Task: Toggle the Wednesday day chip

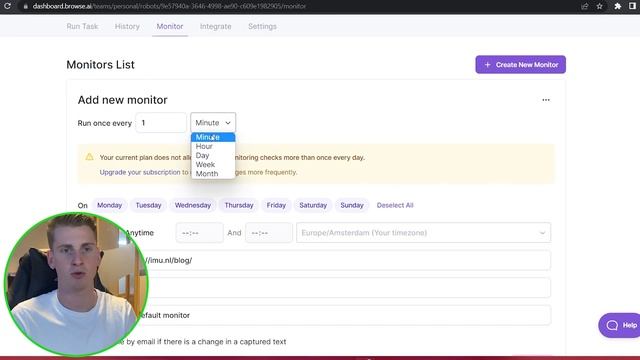Action: 193,205
